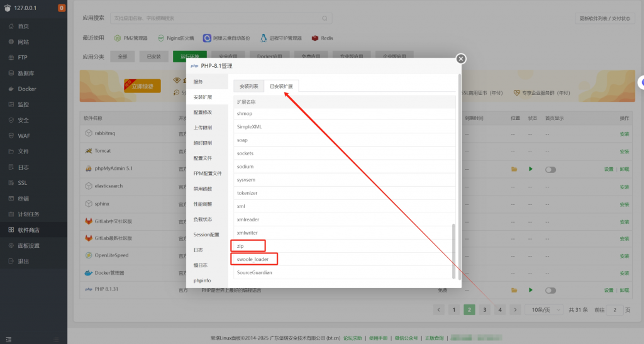This screenshot has width=644, height=344.
Task: Click 安装 link in rabbitmq row
Action: (625, 134)
